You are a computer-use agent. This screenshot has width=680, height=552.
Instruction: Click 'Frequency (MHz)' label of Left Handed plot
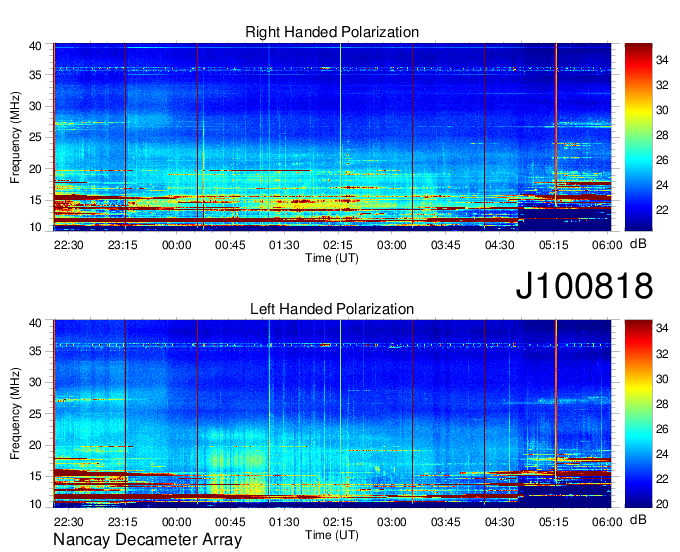(15, 414)
